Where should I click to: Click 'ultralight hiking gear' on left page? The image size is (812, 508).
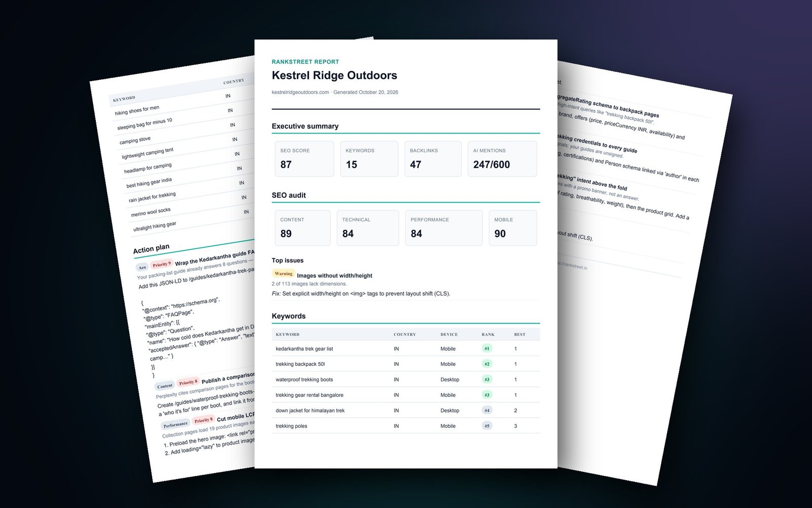click(155, 226)
